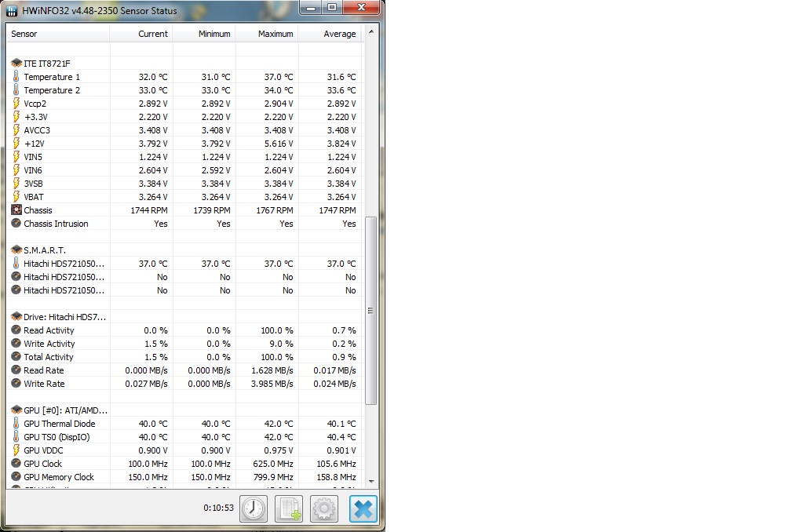Click the fan icon beside Chassis

[x=16, y=210]
